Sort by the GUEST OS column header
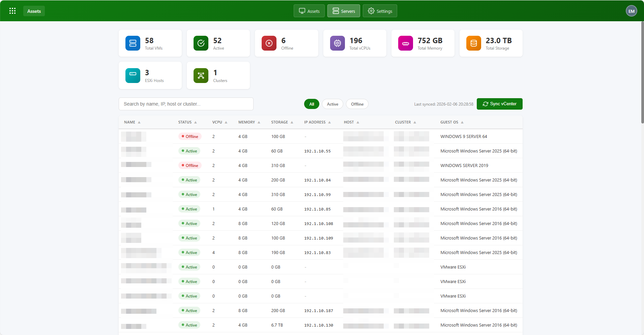 [x=452, y=122]
